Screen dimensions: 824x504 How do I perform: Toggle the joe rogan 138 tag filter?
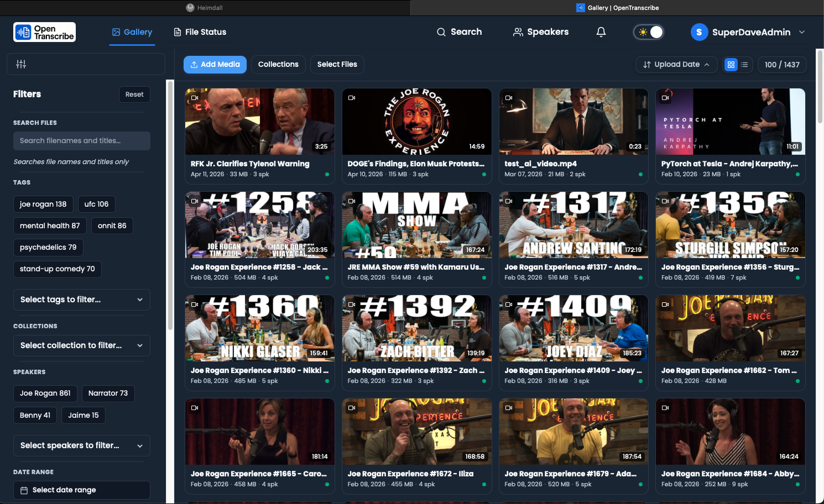43,204
